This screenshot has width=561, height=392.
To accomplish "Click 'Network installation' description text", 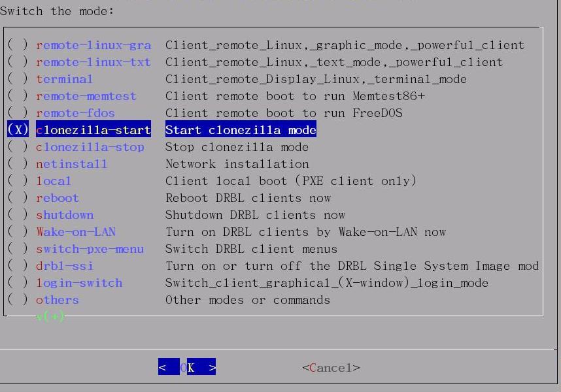I will tap(237, 164).
